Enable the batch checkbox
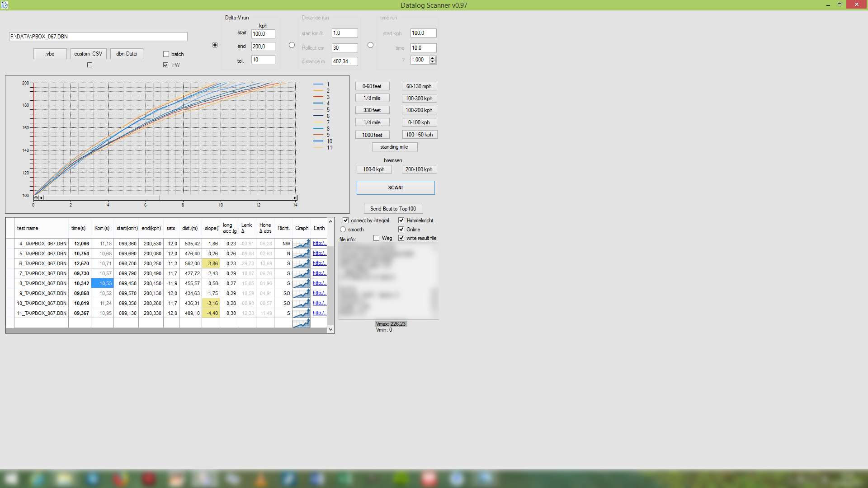The width and height of the screenshot is (868, 488). click(x=166, y=54)
